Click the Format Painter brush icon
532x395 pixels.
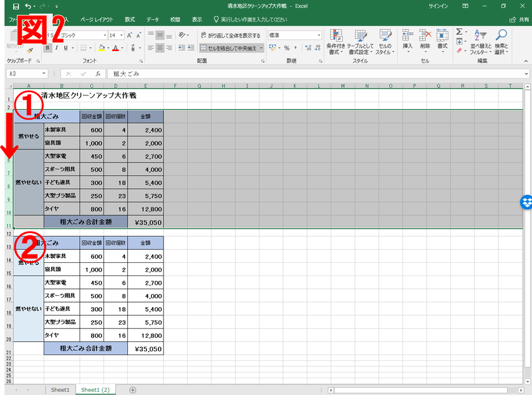[30, 50]
